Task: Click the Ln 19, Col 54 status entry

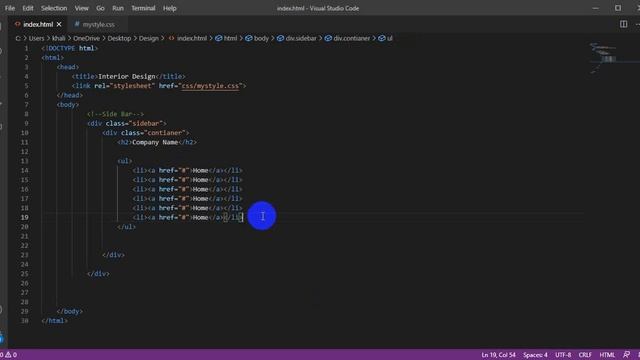Action: tap(498, 355)
